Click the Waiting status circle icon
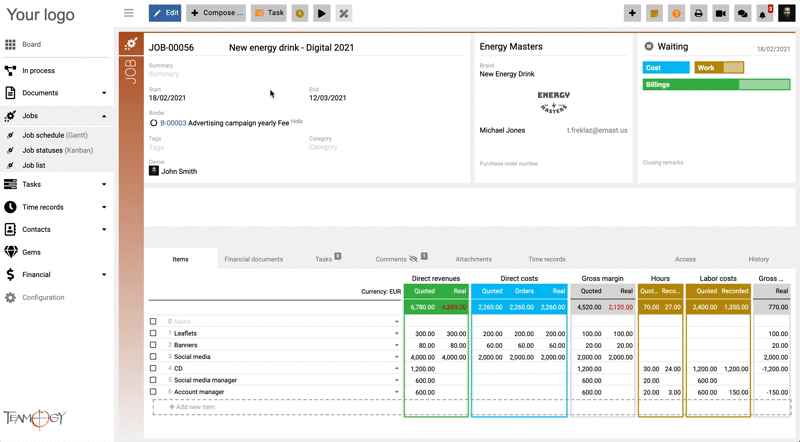This screenshot has width=800, height=442. 648,46
